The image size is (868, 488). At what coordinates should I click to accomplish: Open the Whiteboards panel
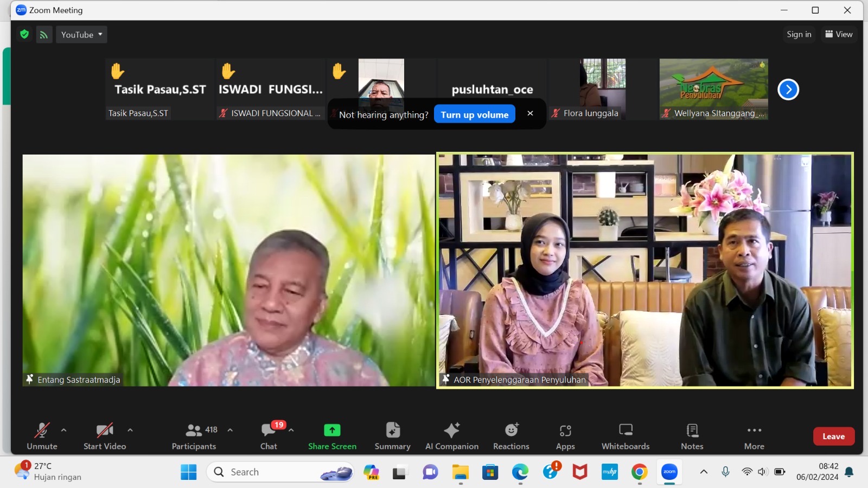[x=625, y=435]
